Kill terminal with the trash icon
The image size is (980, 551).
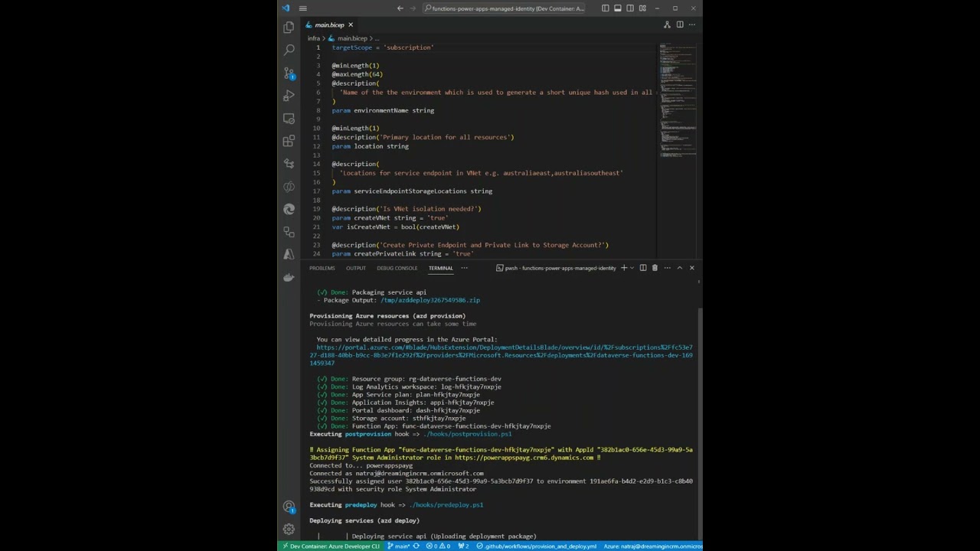[655, 268]
